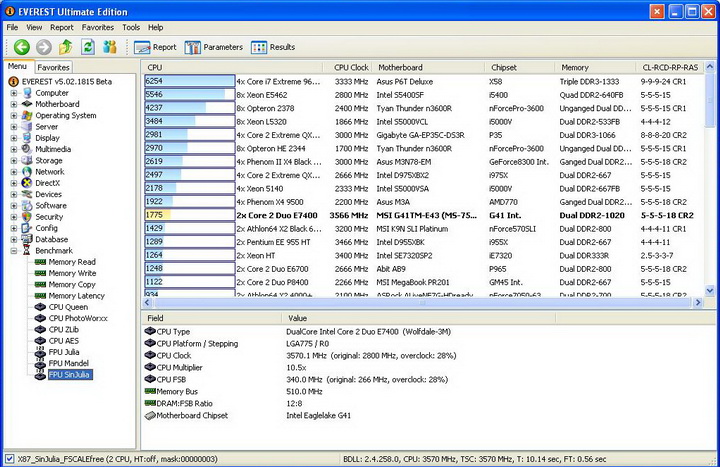Expand the Motherboard tree node
The width and height of the screenshot is (720, 467).
pos(14,104)
